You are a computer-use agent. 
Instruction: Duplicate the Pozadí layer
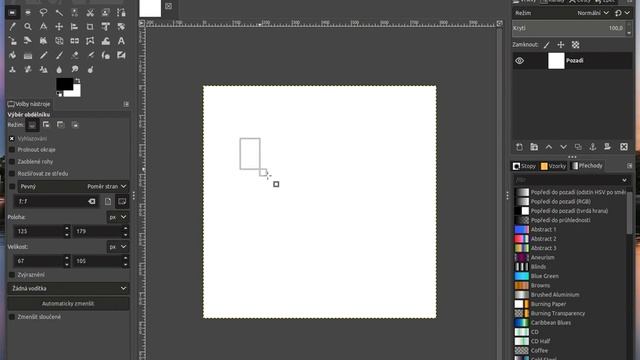tap(578, 147)
